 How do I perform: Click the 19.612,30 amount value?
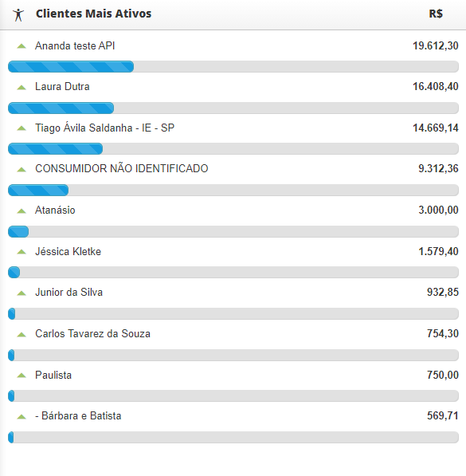point(436,45)
